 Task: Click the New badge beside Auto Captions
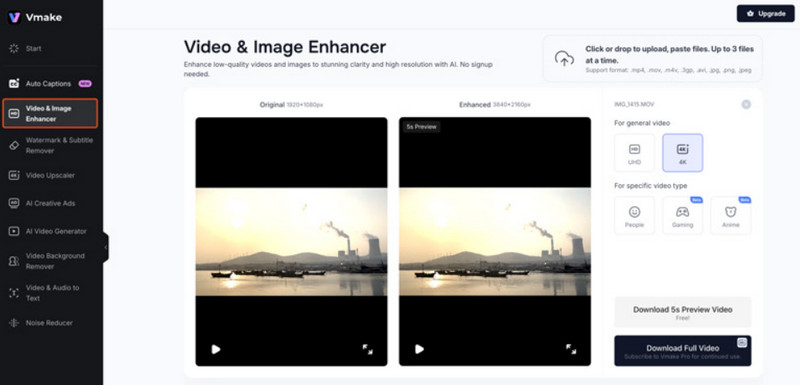pos(85,84)
